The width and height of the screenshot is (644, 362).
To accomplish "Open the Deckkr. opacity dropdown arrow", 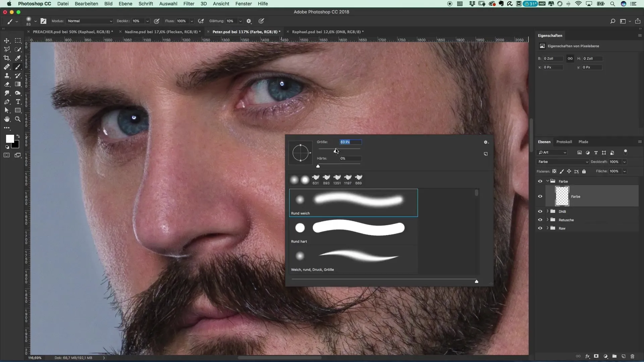I will coord(147,21).
